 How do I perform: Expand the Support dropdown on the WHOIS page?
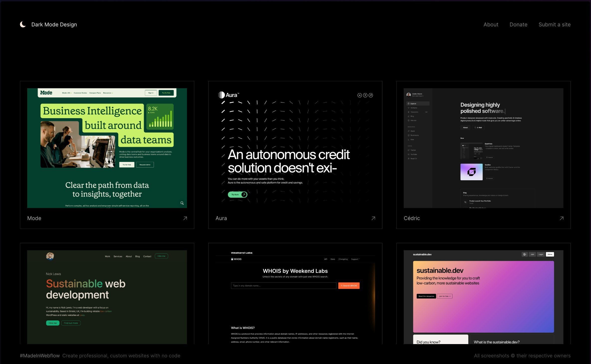coord(355,259)
